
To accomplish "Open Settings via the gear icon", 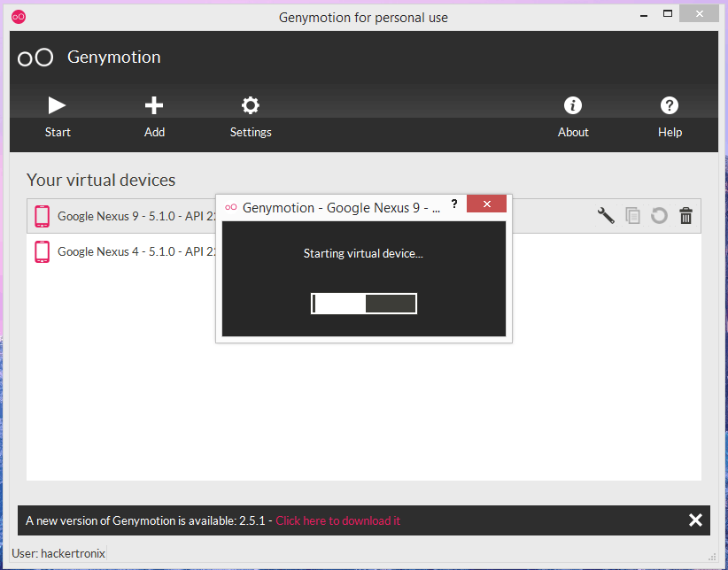I will [251, 106].
